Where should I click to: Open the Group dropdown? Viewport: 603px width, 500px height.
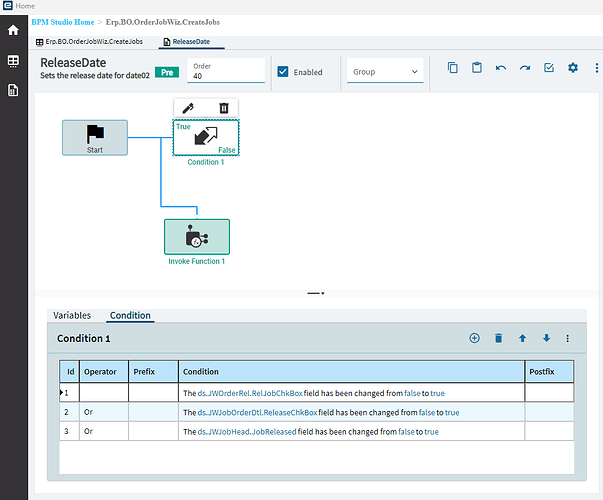click(x=385, y=72)
